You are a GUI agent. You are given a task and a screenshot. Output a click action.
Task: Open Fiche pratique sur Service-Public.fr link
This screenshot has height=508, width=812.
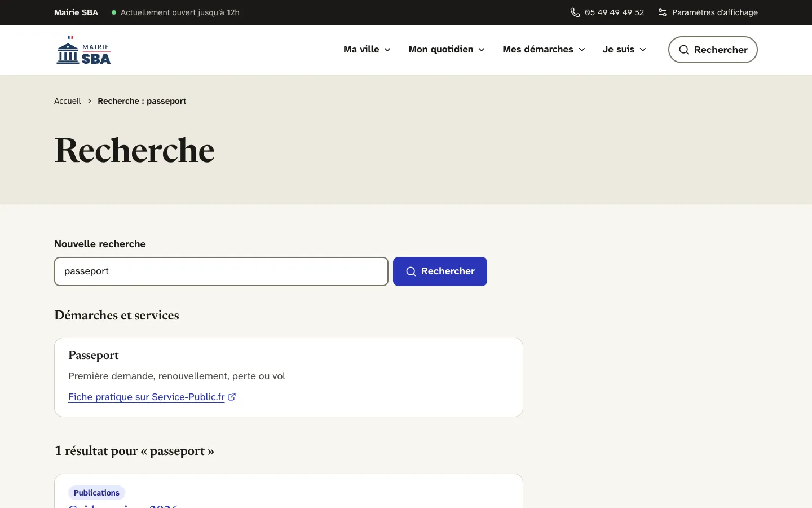(x=152, y=397)
